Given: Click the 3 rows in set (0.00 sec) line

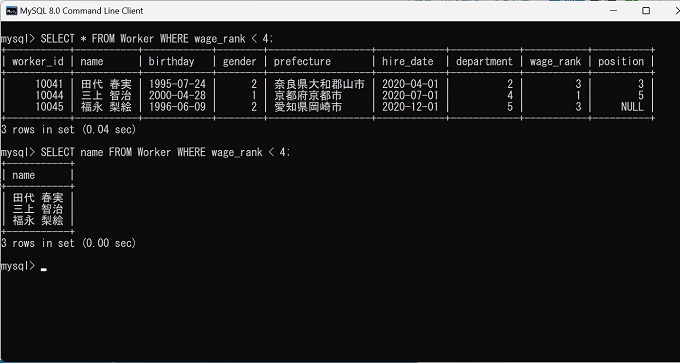Looking at the screenshot, I should (x=69, y=243).
